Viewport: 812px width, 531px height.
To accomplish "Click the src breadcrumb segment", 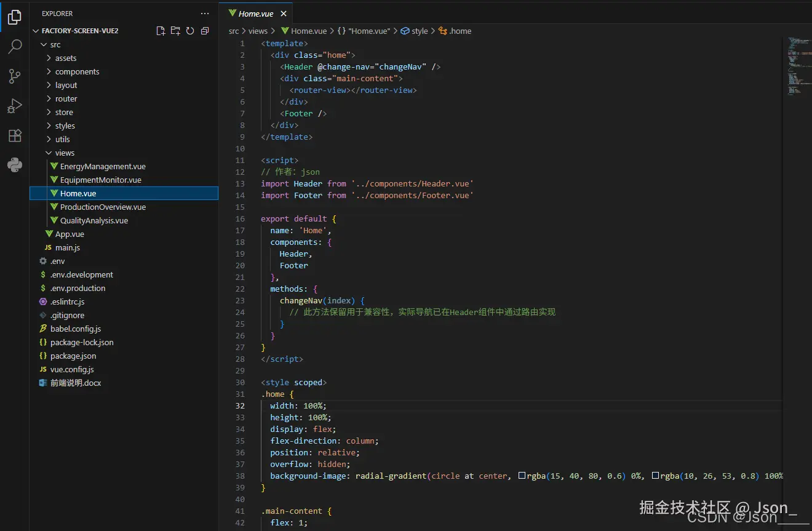I will 234,31.
